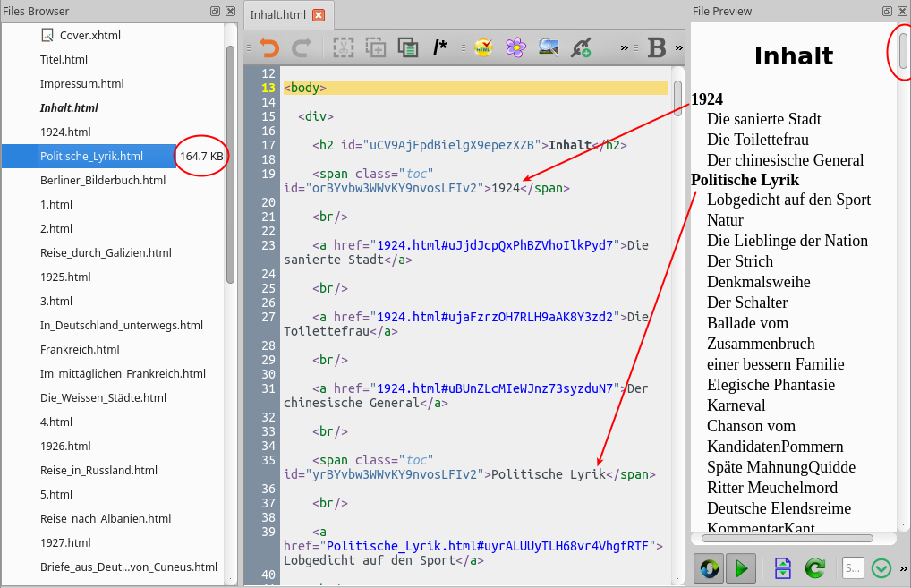Expand File Preview toolbar overflow chevron
This screenshot has height=588, width=911.
click(903, 568)
